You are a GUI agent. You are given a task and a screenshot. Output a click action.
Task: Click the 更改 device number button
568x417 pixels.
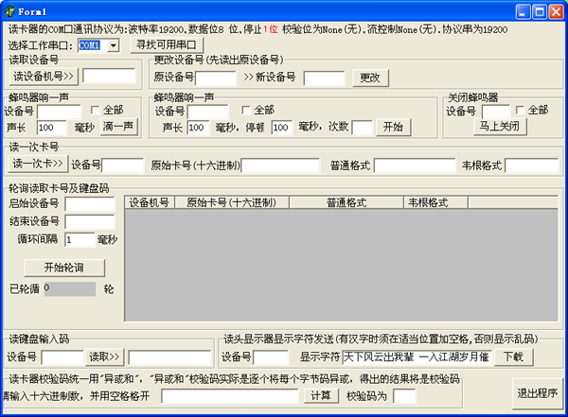370,78
